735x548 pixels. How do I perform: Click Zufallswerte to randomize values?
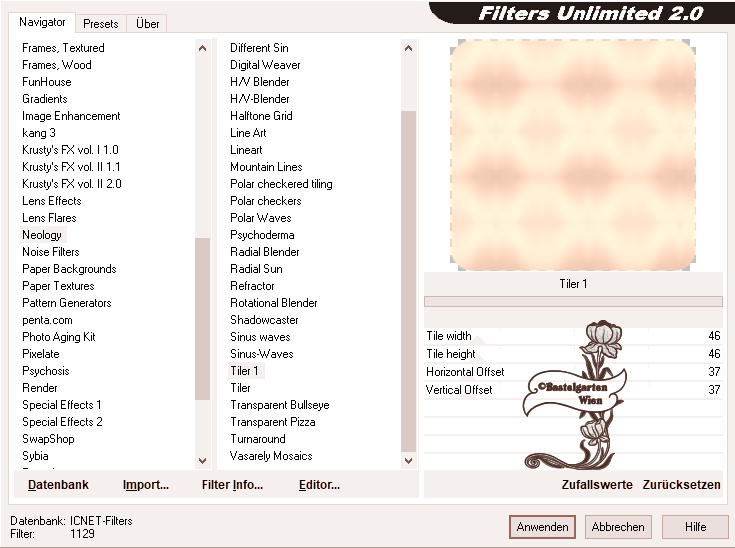(x=597, y=485)
